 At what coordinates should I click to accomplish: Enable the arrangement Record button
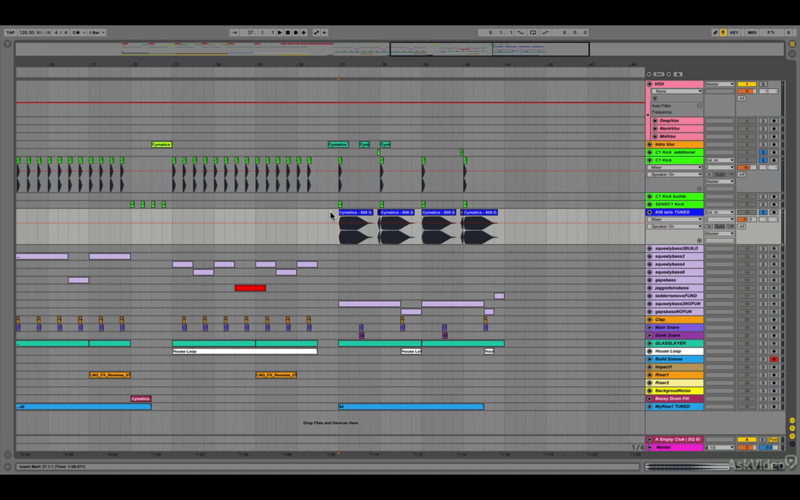pos(295,33)
